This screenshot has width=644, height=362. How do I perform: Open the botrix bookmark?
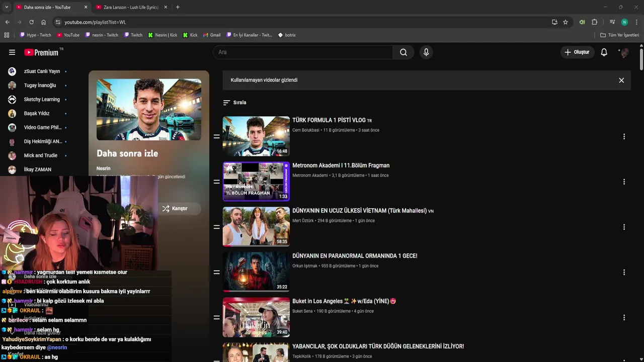287,35
